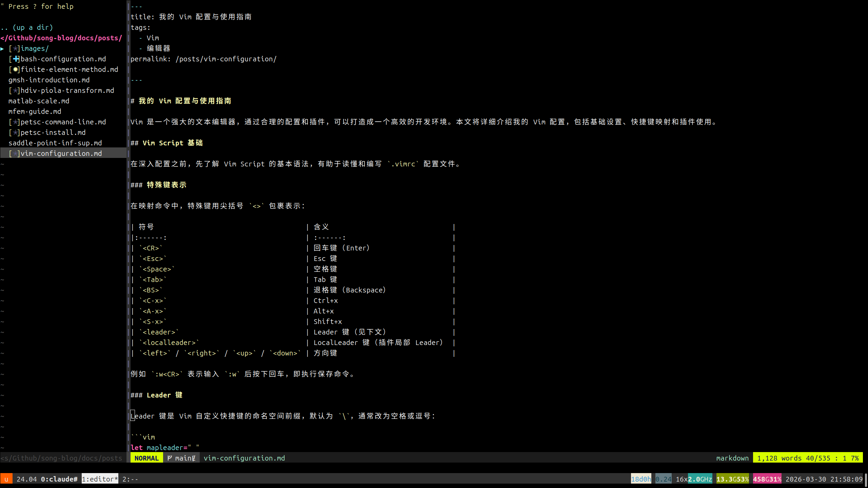Open matlab-scale.md file
This screenshot has width=868, height=488.
pos(39,101)
